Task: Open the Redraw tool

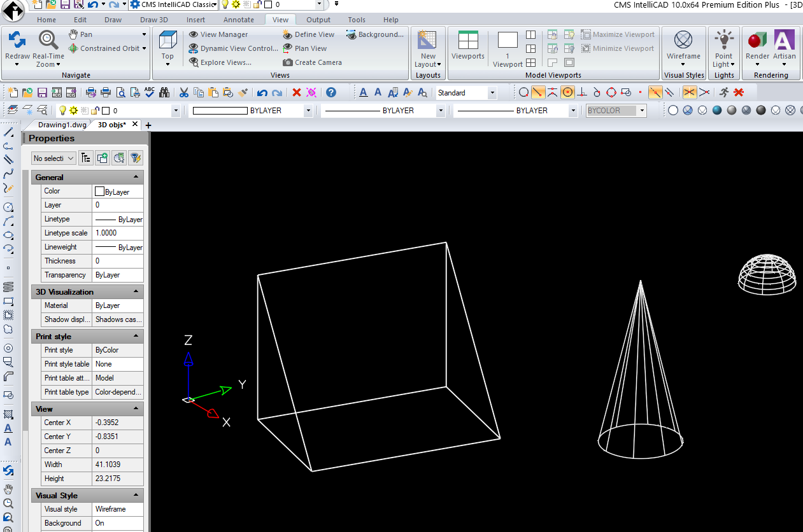Action: [17, 48]
